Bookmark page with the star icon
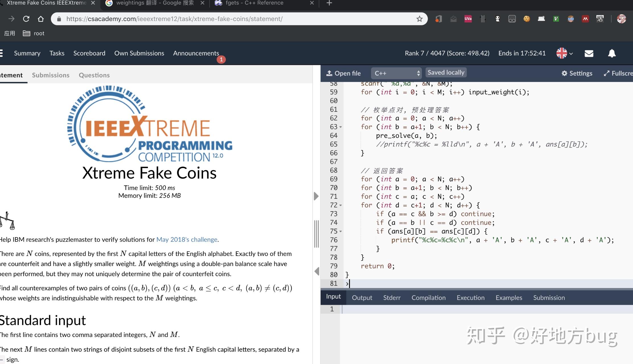This screenshot has width=633, height=364. pos(419,19)
